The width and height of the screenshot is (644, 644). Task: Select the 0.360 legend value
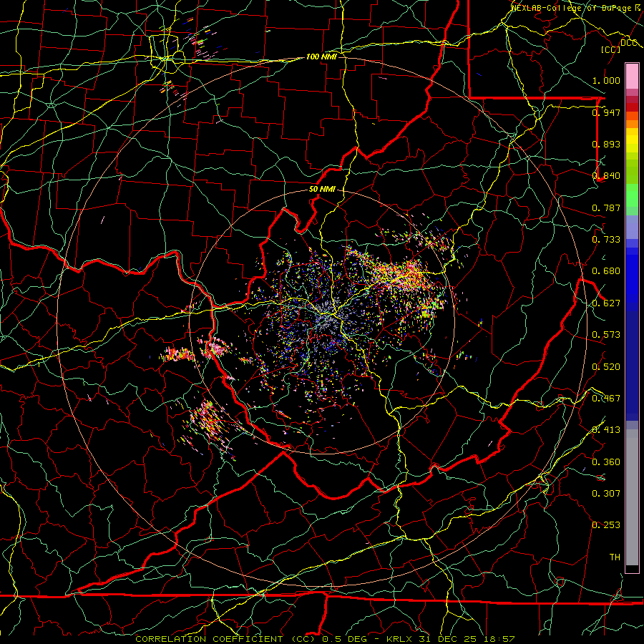tap(606, 462)
